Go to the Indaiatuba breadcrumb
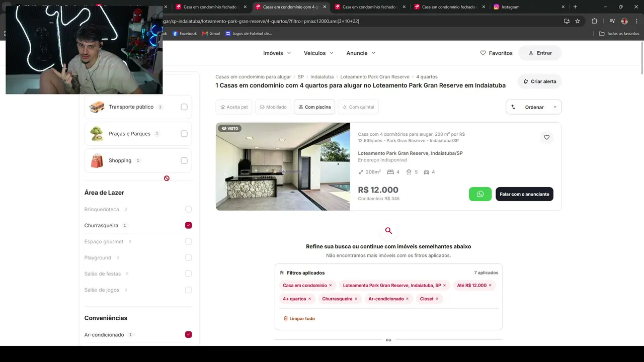Image resolution: width=644 pixels, height=362 pixels. (x=322, y=77)
